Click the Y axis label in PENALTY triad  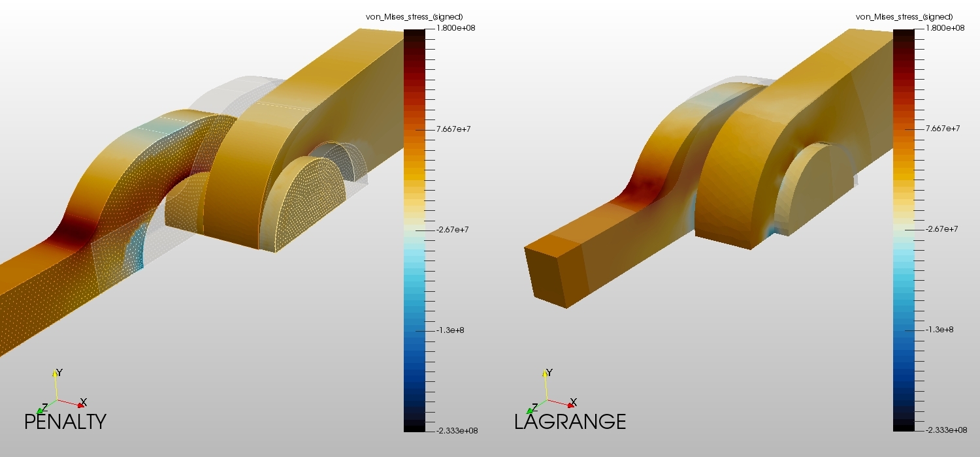(x=59, y=373)
